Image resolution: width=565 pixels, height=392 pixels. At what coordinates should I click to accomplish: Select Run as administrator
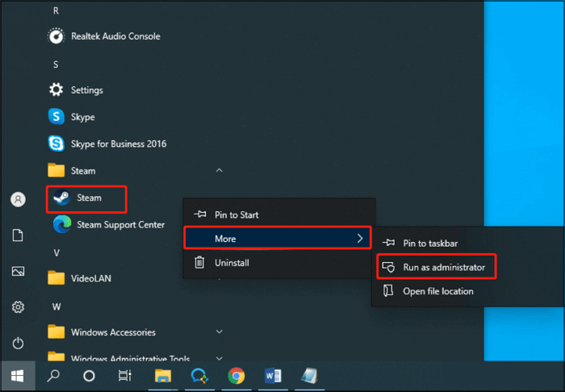click(x=444, y=267)
